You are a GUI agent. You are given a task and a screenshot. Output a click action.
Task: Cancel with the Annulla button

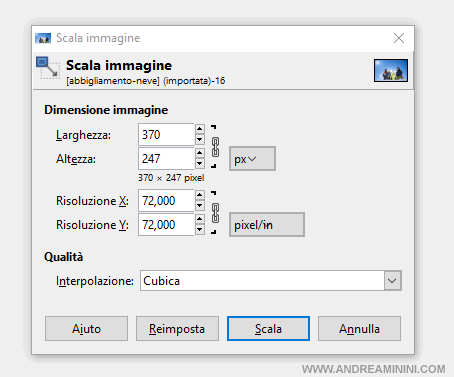click(359, 329)
